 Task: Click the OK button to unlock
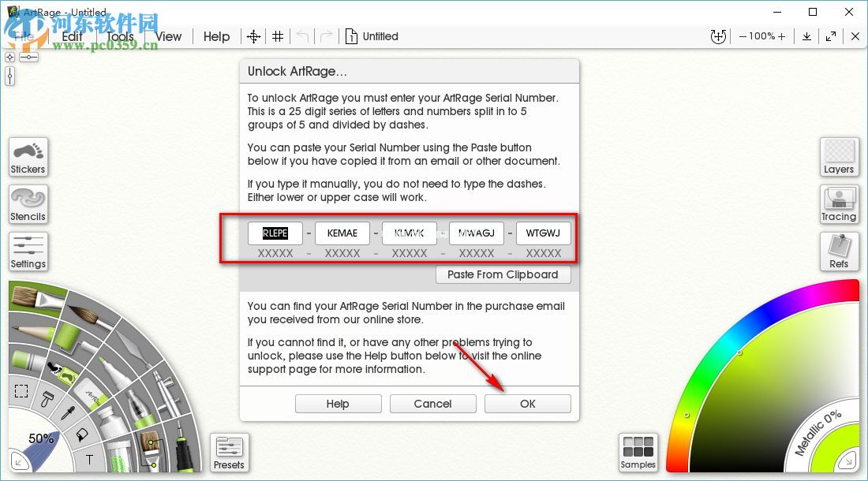tap(527, 404)
